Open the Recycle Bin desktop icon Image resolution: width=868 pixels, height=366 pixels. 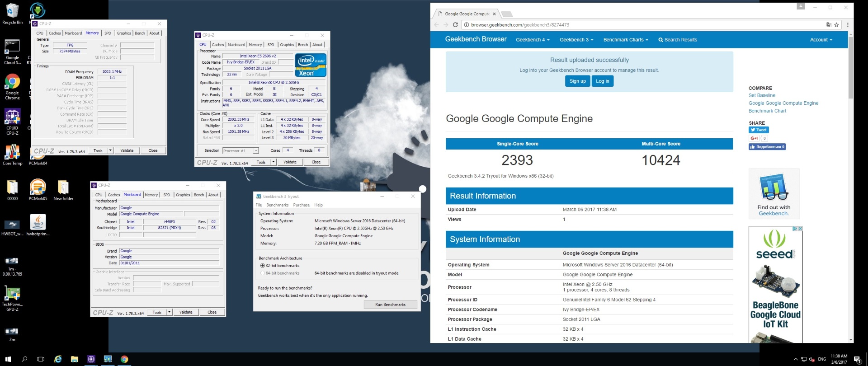12,14
